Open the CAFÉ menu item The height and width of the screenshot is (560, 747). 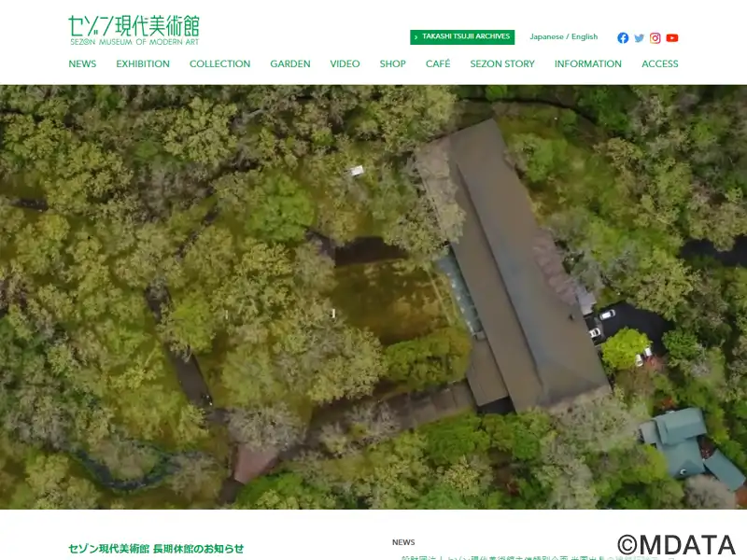[x=438, y=64]
